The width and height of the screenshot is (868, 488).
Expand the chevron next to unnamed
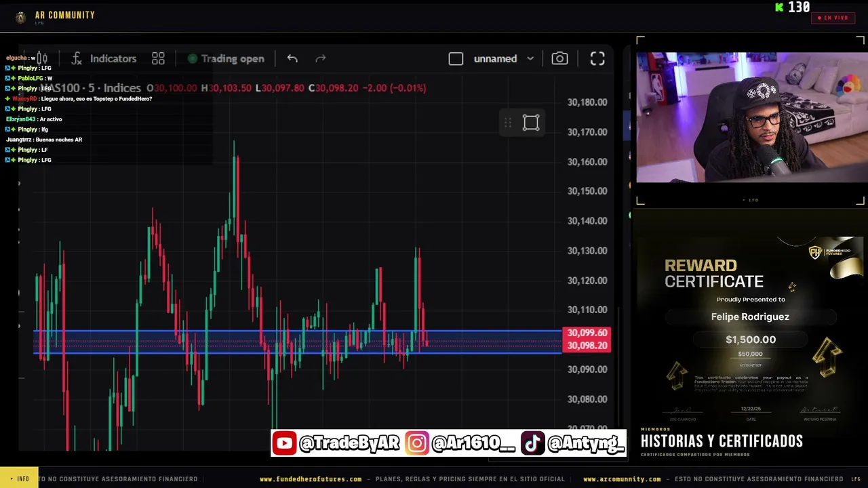click(x=530, y=59)
